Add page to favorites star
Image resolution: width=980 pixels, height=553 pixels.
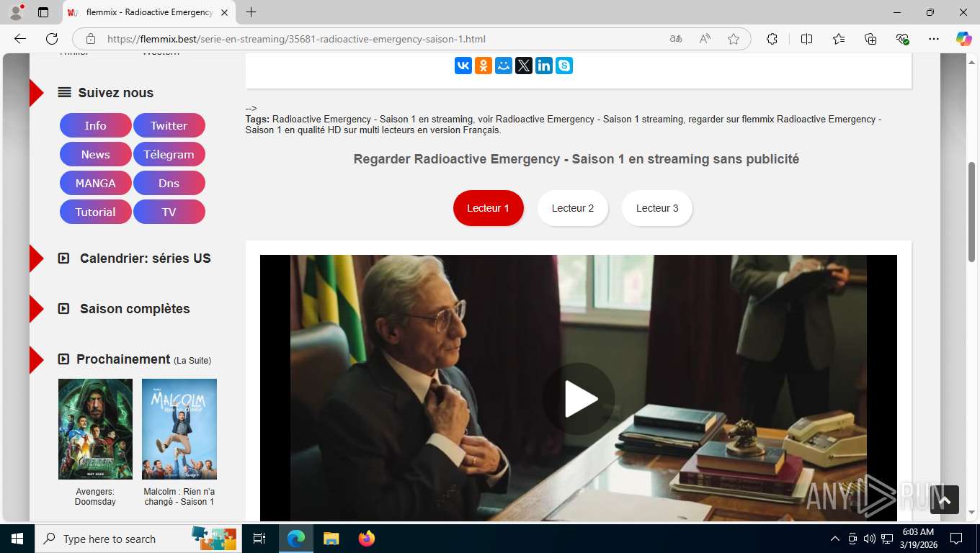coord(734,39)
